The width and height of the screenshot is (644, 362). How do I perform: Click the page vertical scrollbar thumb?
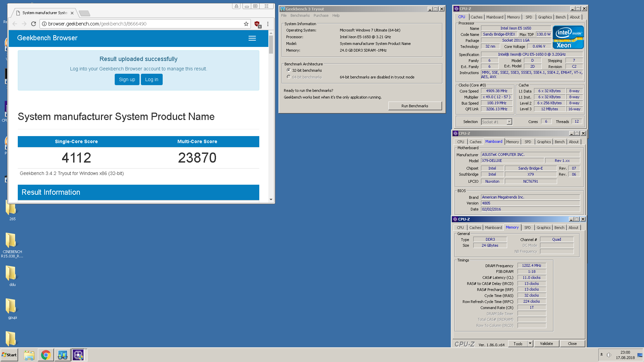tap(271, 44)
